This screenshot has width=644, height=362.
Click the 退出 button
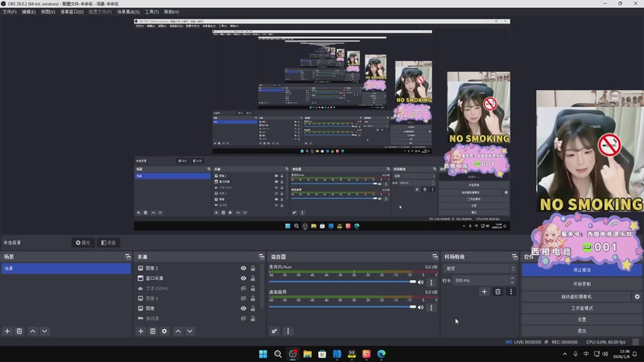[581, 331]
